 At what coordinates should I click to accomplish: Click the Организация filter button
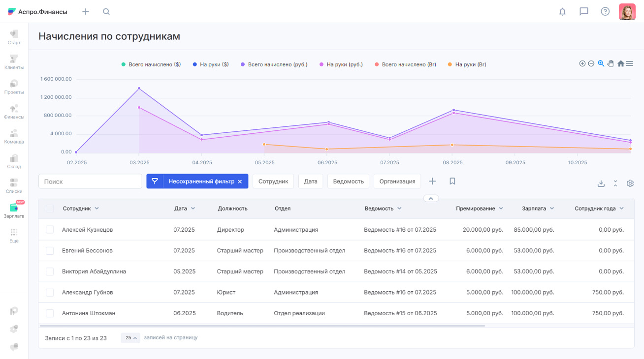pyautogui.click(x=397, y=181)
